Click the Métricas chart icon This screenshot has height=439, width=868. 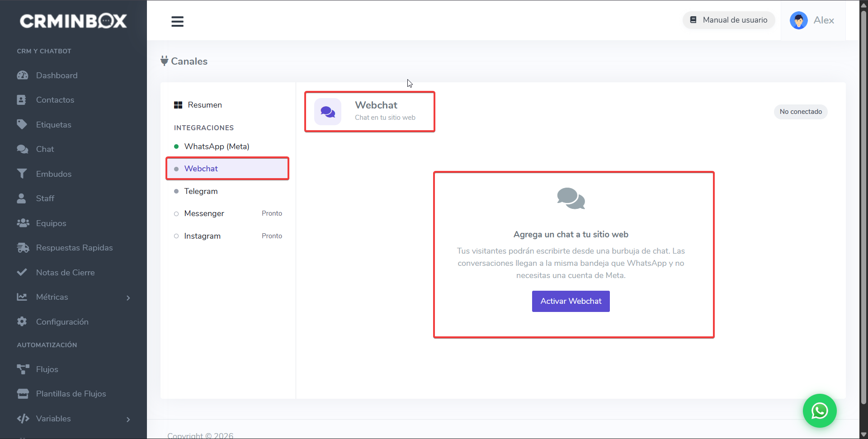[22, 297]
